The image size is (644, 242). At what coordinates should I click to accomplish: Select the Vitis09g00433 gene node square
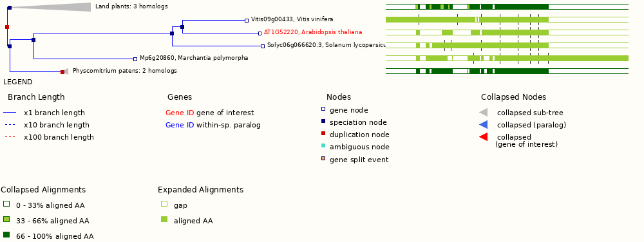[247, 21]
